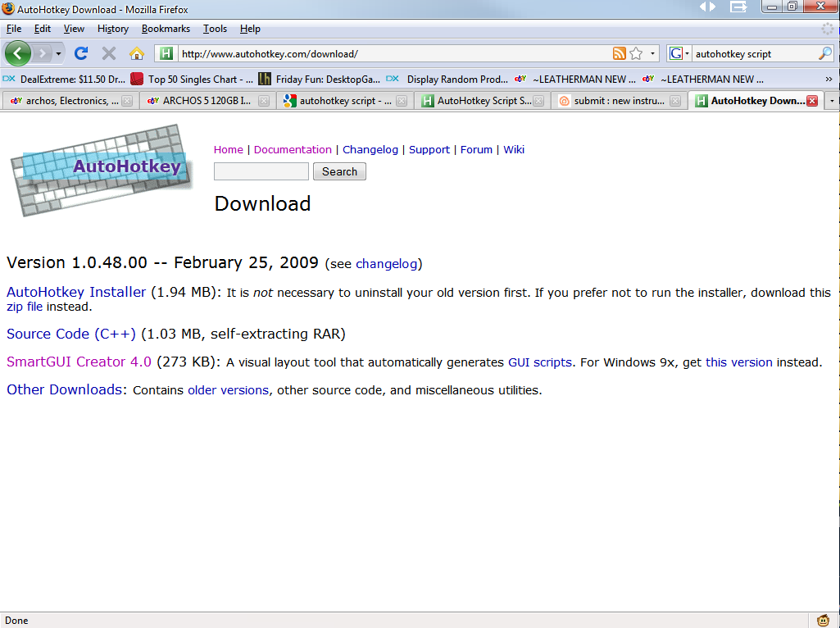Click the orange RSS feed icon in the address bar
The height and width of the screenshot is (628, 840).
coord(620,53)
